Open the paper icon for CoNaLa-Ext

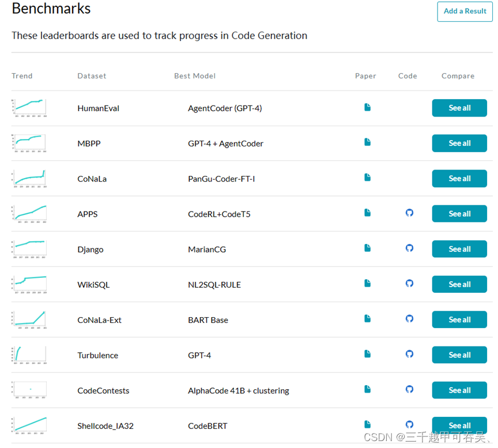click(x=368, y=318)
